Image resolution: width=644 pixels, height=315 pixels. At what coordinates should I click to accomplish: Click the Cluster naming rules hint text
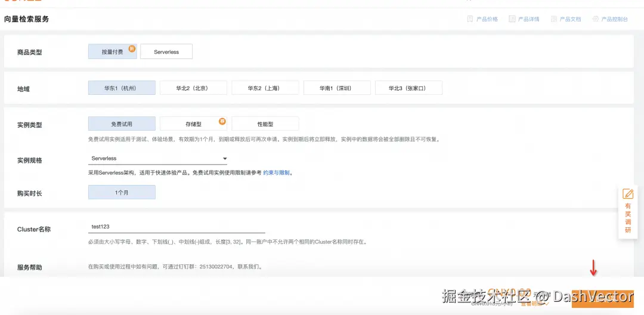click(x=227, y=242)
